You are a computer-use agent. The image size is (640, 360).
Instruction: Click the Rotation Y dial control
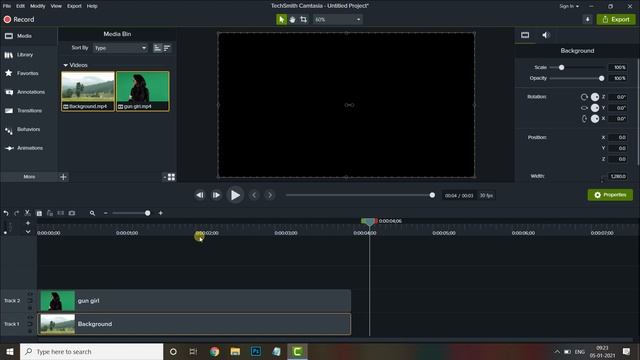point(595,108)
